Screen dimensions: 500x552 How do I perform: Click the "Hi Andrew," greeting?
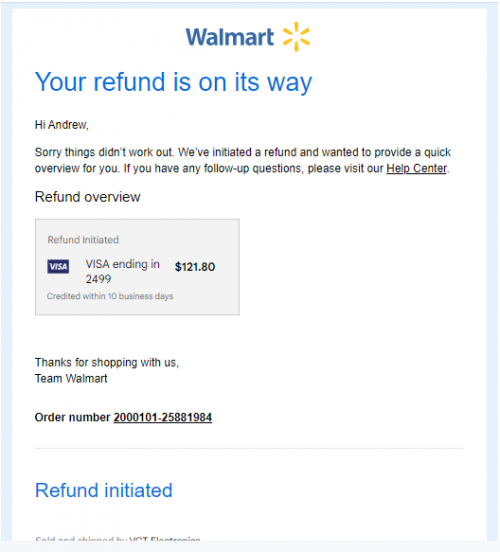[x=62, y=125]
